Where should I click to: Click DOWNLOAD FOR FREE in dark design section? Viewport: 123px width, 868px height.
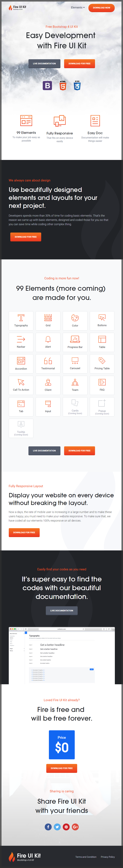pyautogui.click(x=26, y=237)
